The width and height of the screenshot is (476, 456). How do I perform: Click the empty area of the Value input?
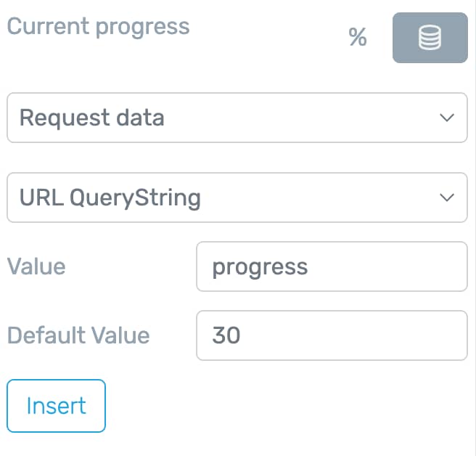[x=389, y=266]
